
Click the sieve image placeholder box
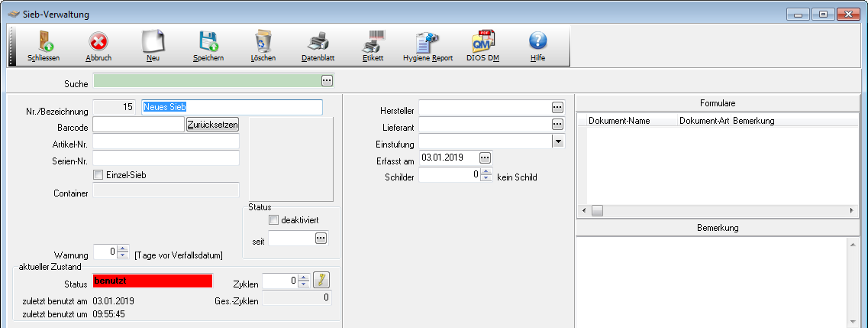291,159
